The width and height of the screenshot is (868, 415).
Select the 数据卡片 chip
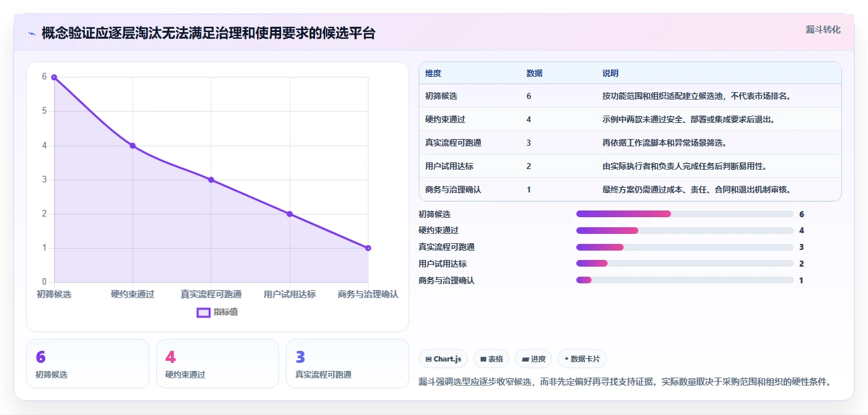pyautogui.click(x=582, y=359)
